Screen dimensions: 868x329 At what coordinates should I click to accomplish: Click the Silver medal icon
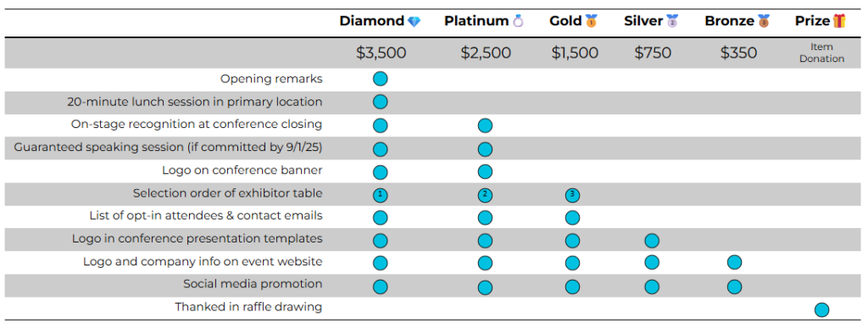(672, 21)
